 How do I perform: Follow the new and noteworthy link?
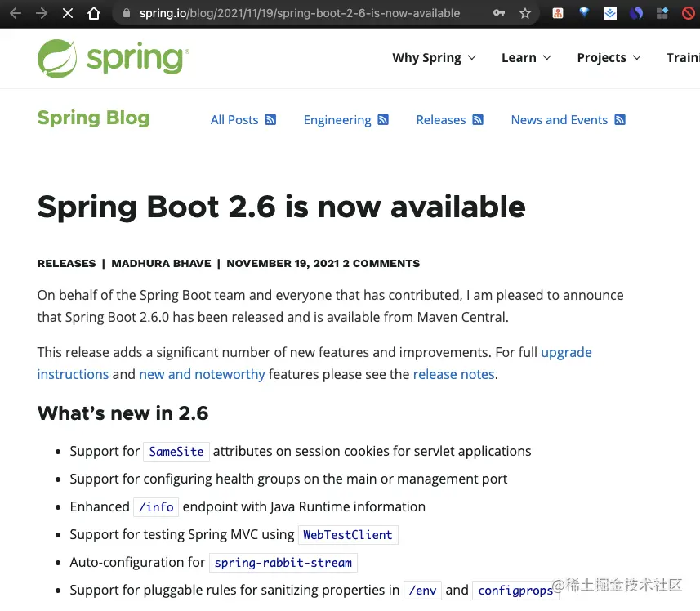tap(202, 374)
